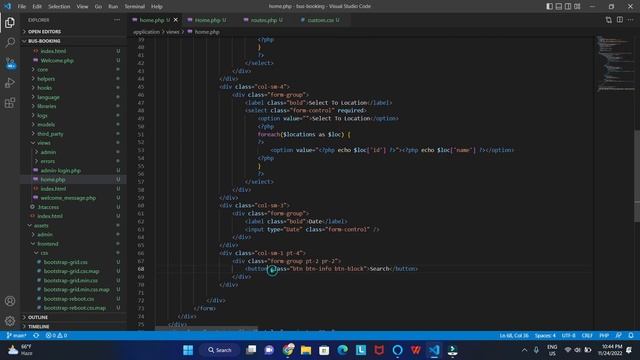Screen dimensions: 640x360
Task: Click the Explorer more actions ellipsis
Action: [117, 20]
